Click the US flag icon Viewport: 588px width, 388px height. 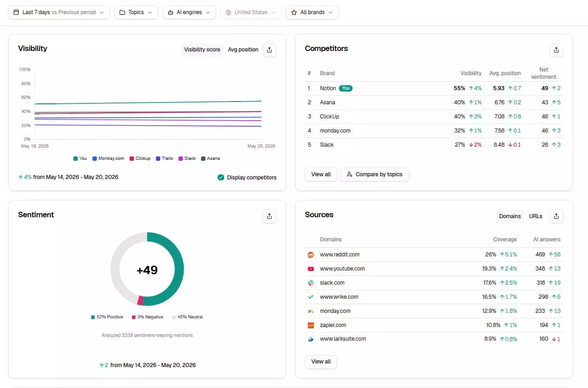(229, 12)
